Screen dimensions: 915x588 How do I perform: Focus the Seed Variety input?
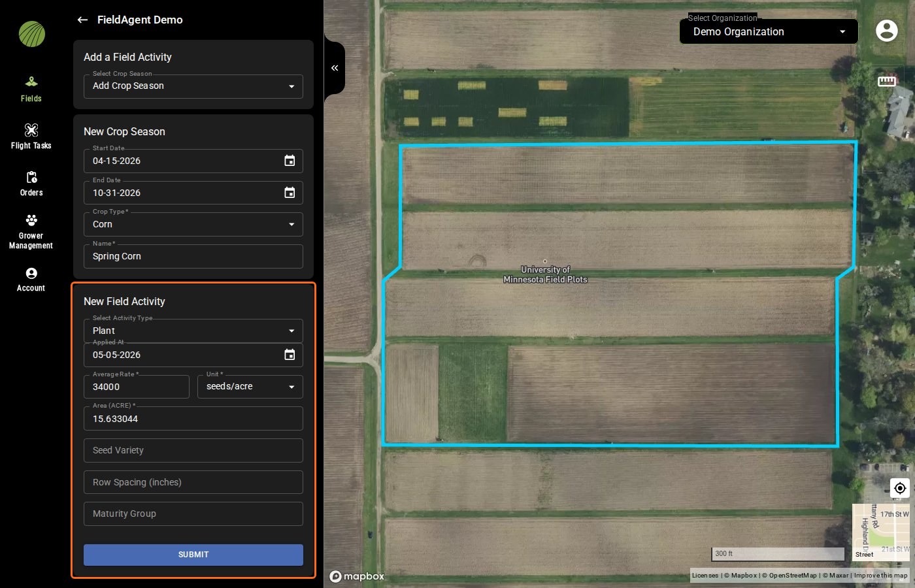coord(193,450)
